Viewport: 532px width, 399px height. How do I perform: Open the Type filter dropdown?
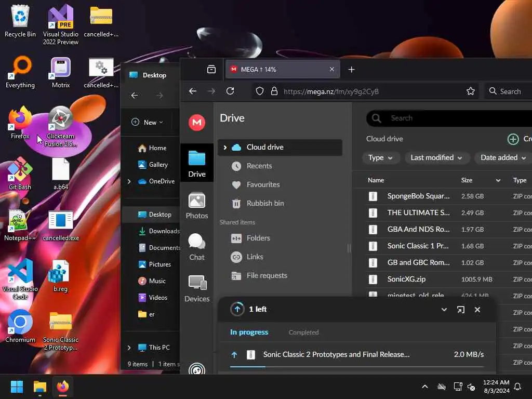[381, 158]
